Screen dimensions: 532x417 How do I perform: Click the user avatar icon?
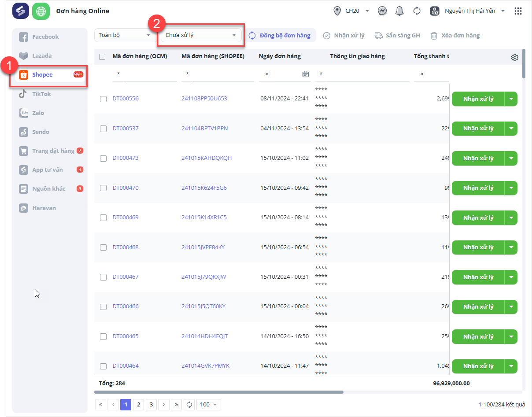click(435, 11)
